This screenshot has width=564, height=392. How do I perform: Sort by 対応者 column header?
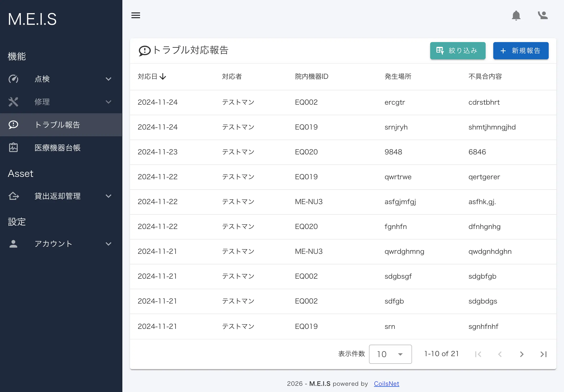pos(232,77)
